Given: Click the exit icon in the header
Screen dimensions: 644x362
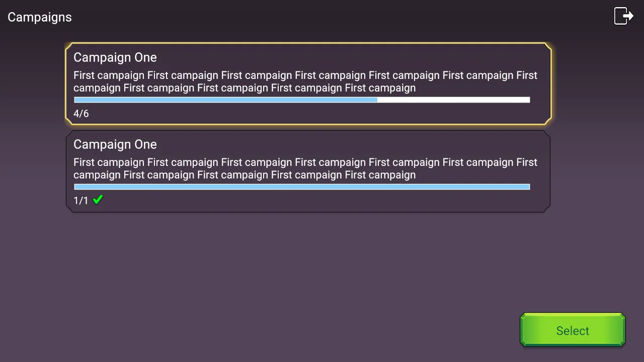Looking at the screenshot, I should coord(623,16).
